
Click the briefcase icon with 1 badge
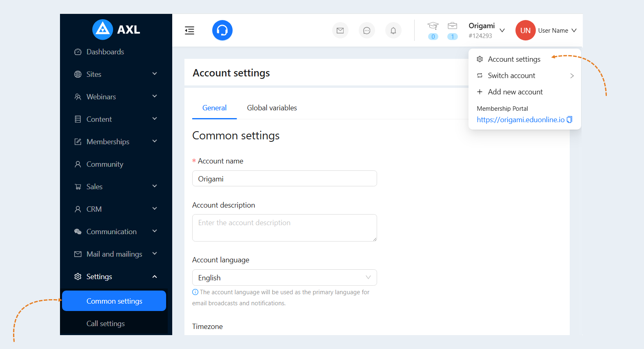coord(453,26)
